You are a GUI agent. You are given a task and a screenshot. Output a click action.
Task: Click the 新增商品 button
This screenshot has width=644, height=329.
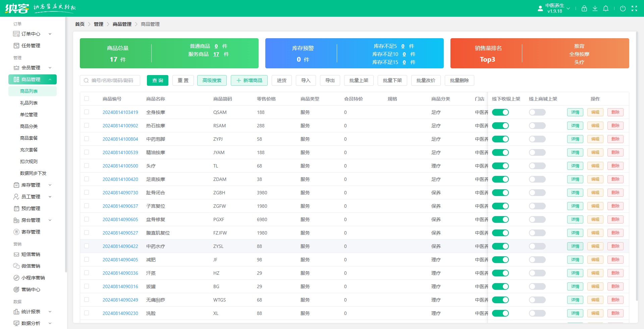[249, 80]
